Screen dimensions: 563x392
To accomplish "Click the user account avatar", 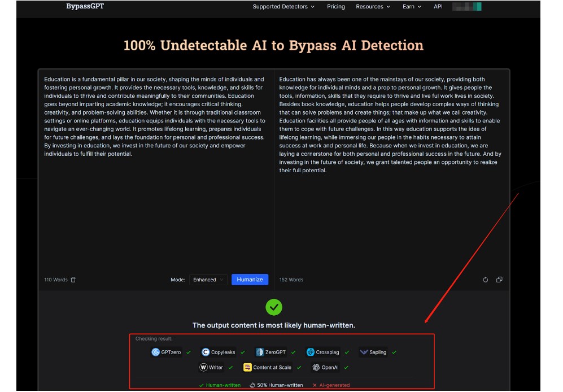I will 467,6.
